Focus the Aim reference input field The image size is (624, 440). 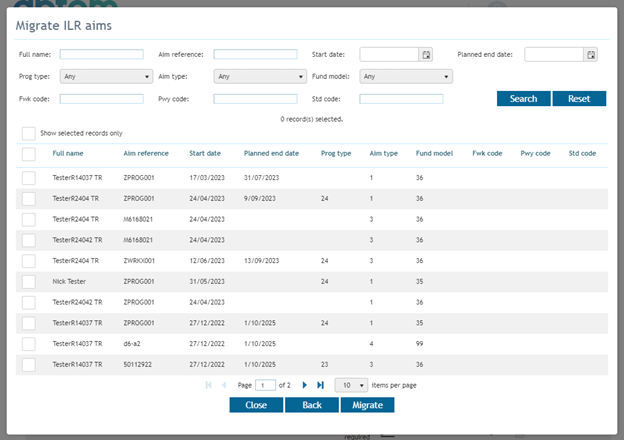point(255,55)
